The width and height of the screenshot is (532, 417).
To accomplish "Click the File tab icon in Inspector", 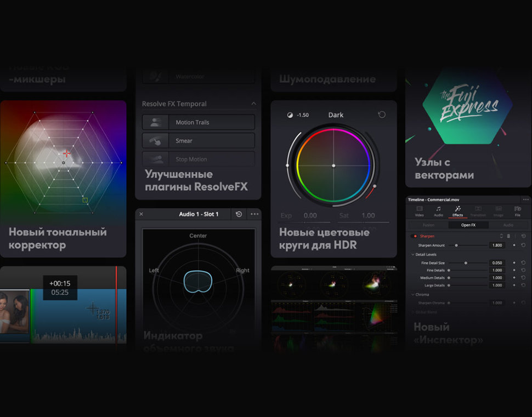I will click(517, 209).
